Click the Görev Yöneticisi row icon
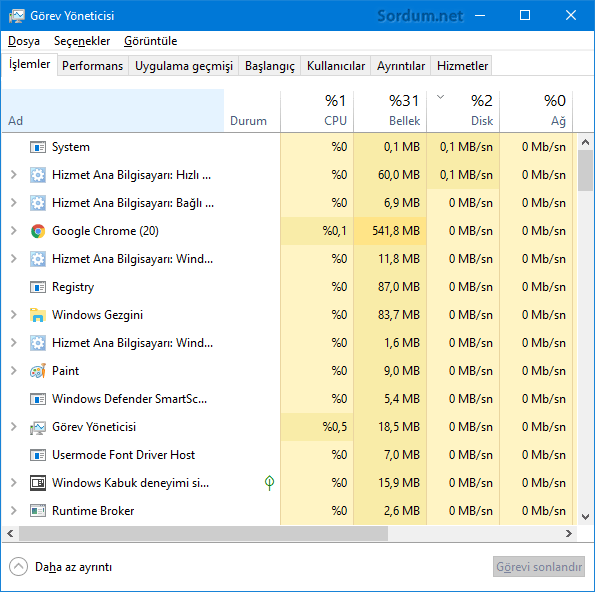 [x=38, y=427]
